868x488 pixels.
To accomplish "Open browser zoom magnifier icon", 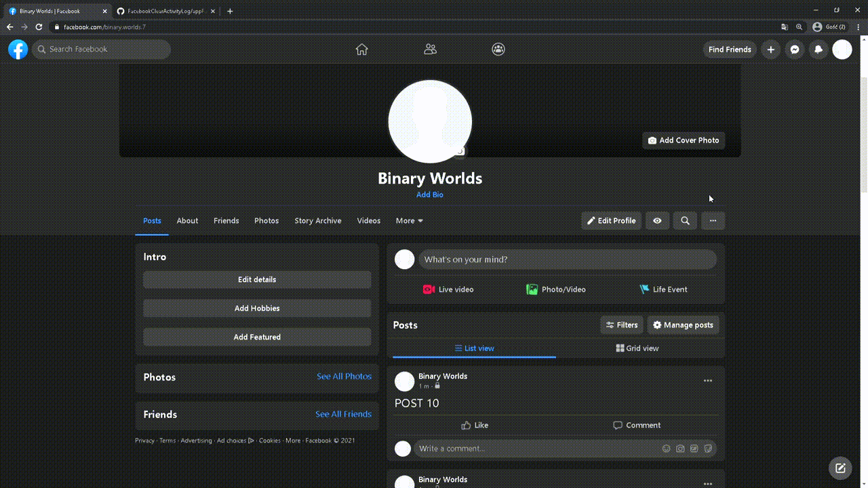I will pos(800,27).
